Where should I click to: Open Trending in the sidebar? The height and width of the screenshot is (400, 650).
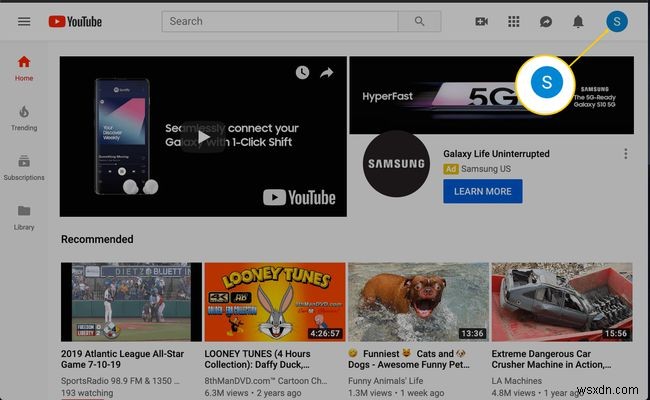pos(24,118)
